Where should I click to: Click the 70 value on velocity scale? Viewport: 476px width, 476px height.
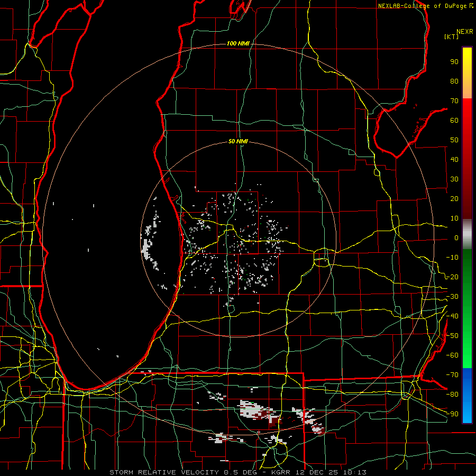click(454, 101)
